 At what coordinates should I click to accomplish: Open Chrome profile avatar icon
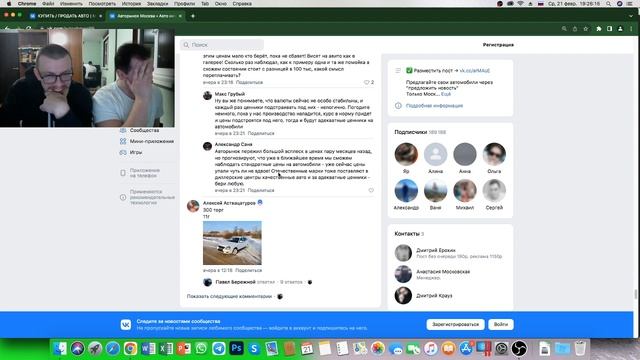620,29
